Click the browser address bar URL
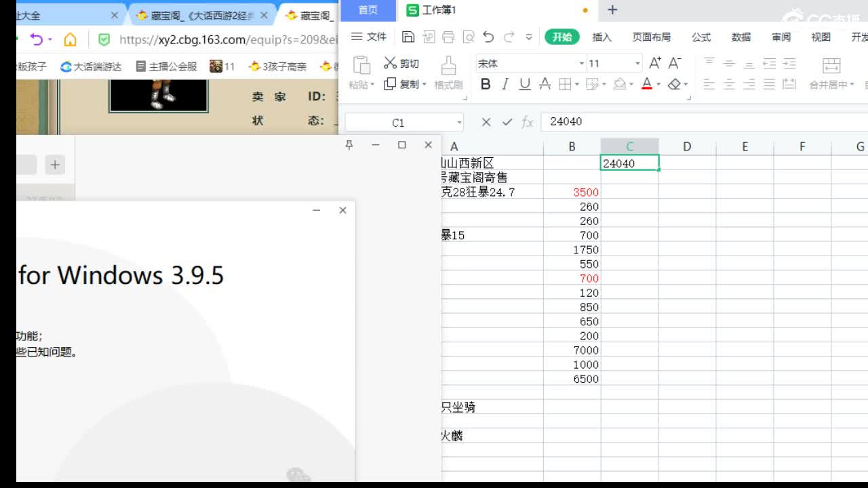 coord(227,39)
